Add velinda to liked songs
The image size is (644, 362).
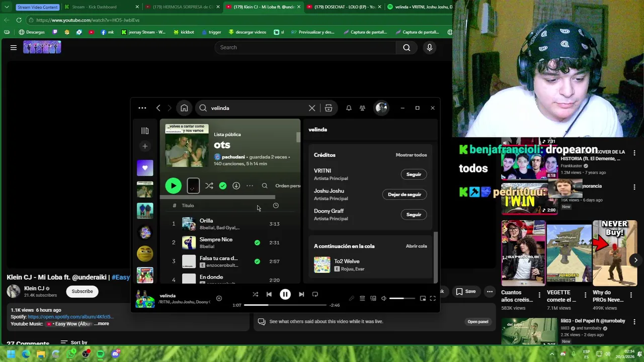(x=219, y=299)
